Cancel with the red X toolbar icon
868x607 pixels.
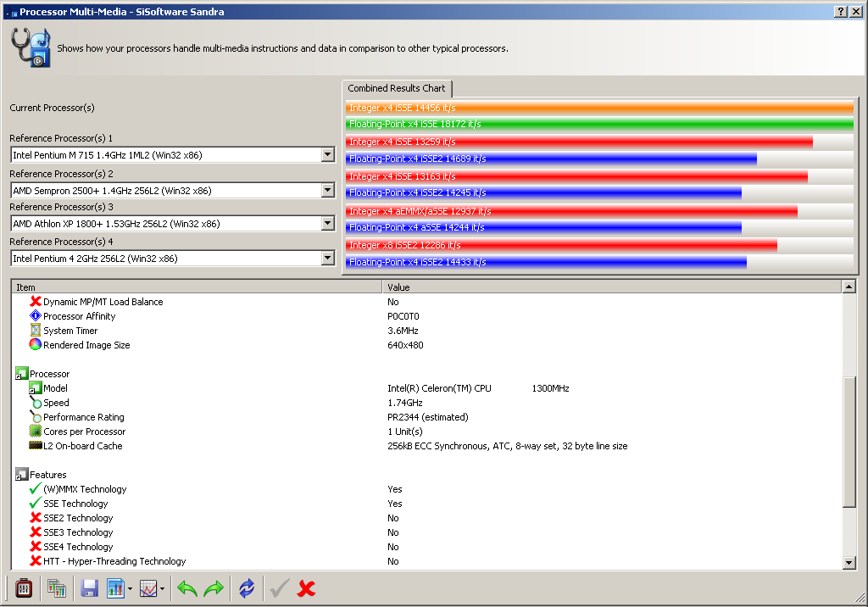pos(306,588)
